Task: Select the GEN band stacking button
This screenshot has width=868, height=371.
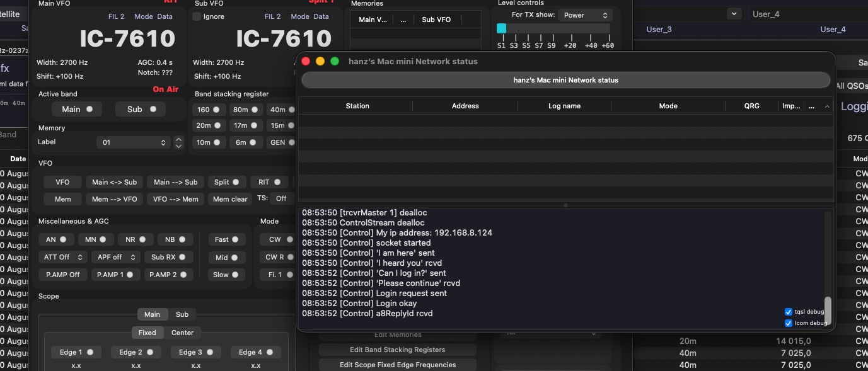Action: [281, 142]
